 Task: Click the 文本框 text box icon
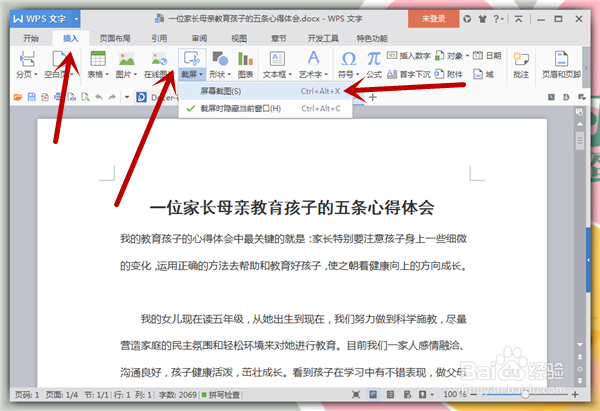point(277,59)
